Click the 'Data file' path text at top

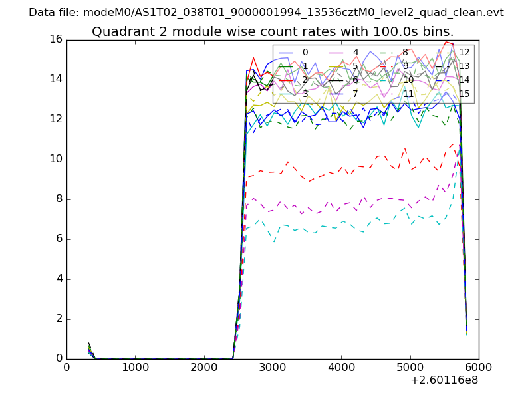pyautogui.click(x=266, y=13)
